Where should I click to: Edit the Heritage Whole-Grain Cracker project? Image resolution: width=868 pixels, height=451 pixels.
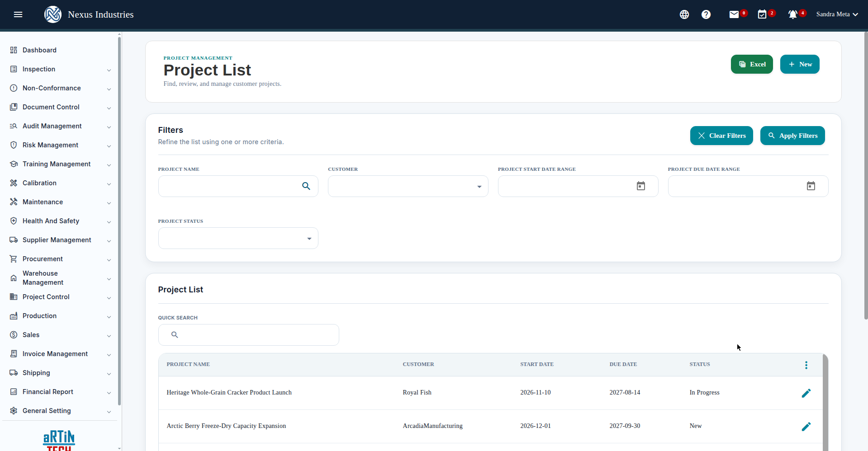[x=806, y=393]
